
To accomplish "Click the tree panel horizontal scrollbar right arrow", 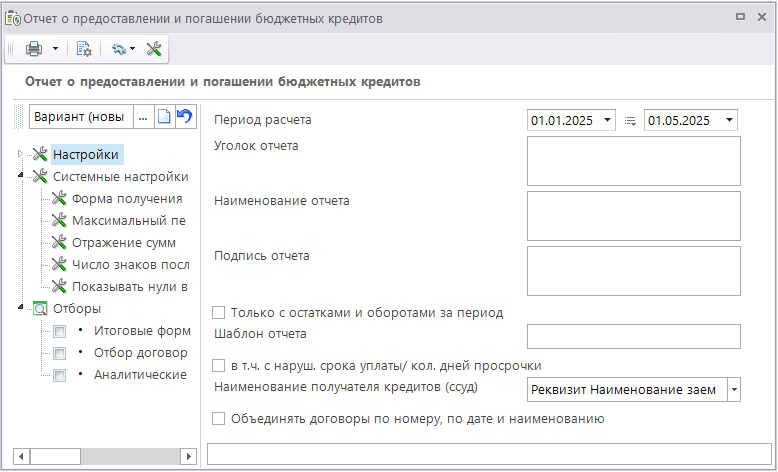I will [x=187, y=456].
